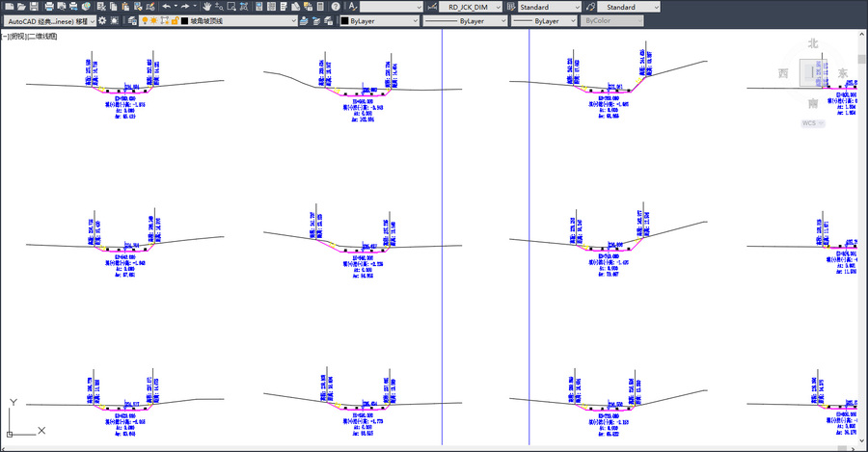
Task: Click the Zoom Previous icon
Action: coord(244,7)
